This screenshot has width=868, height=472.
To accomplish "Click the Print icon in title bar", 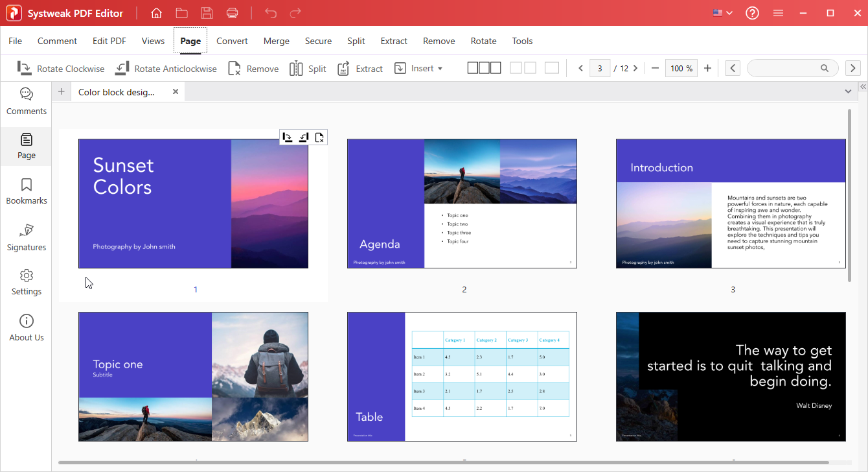I will pos(233,13).
